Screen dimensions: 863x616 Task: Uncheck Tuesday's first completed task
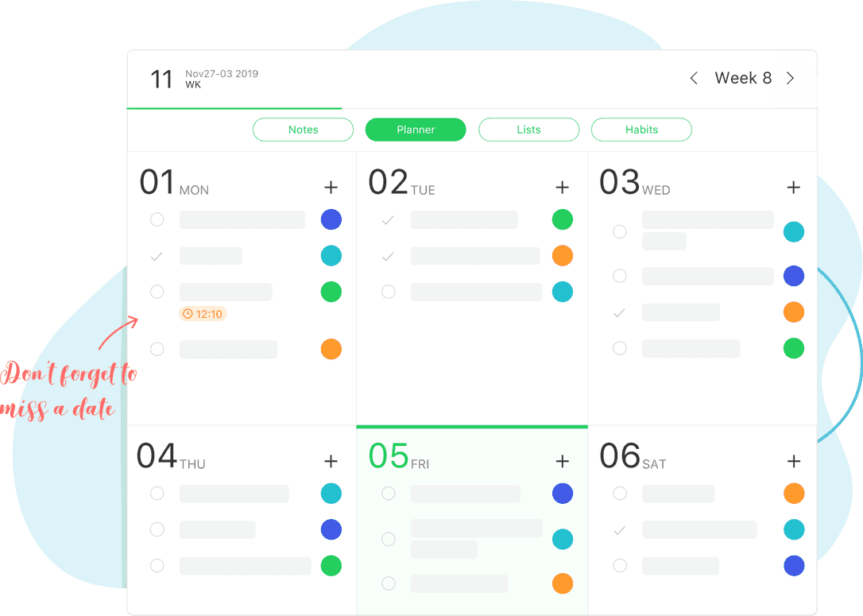(388, 219)
